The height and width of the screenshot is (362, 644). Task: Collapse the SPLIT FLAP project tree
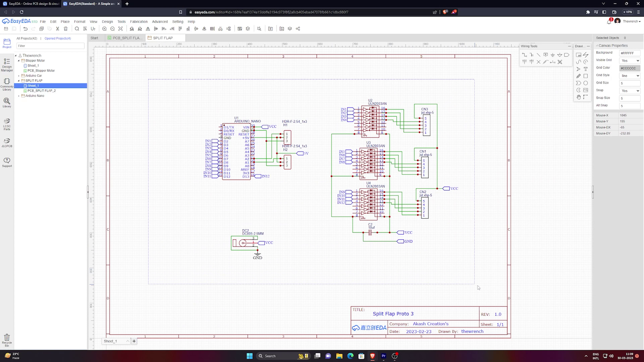tap(19, 81)
